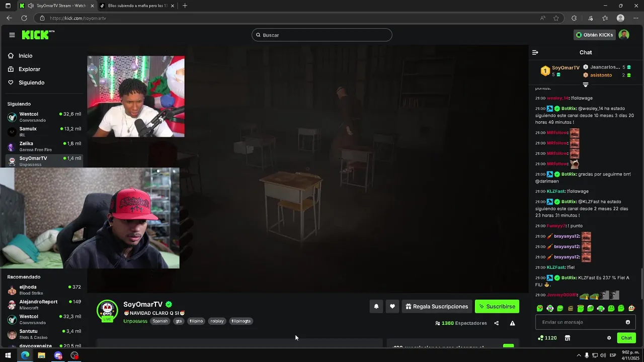Screen dimensions: 644x362
Task: Reload the page
Action: [x=24, y=18]
